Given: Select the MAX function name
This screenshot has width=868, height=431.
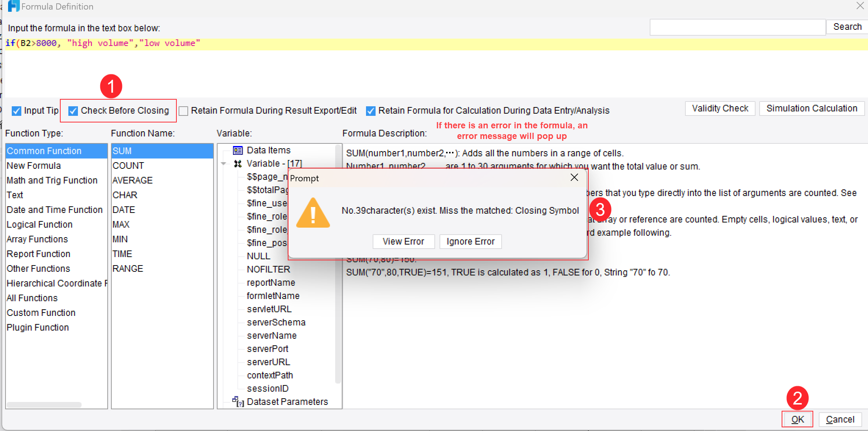Looking at the screenshot, I should coord(162,225).
